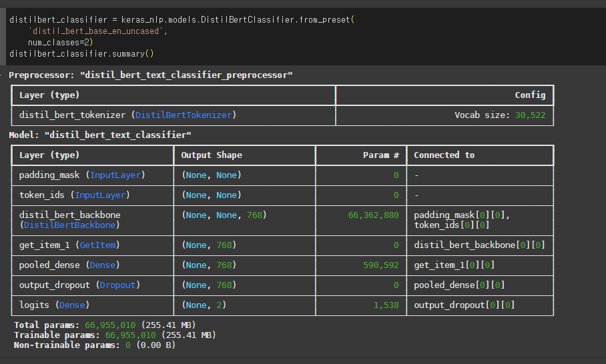The image size is (606, 364).
Task: Click the 1,538 parameter count
Action: tap(386, 305)
